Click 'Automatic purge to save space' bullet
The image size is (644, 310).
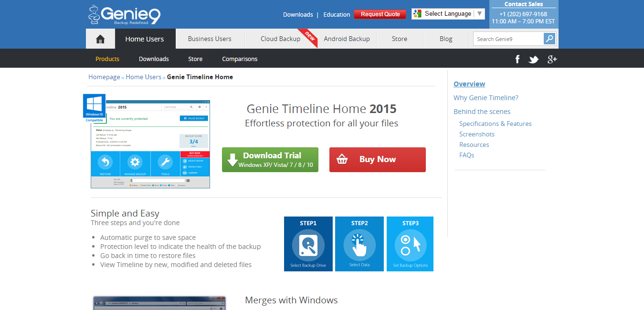click(x=148, y=238)
